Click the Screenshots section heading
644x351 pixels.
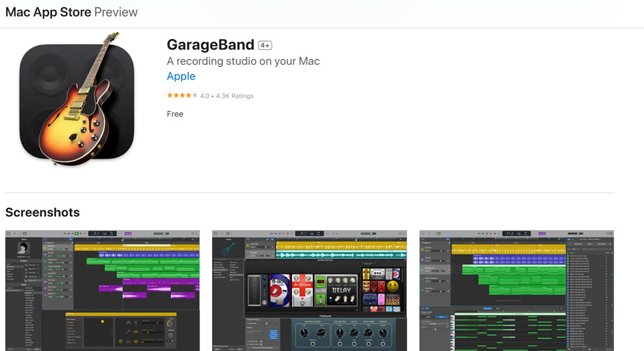(43, 212)
